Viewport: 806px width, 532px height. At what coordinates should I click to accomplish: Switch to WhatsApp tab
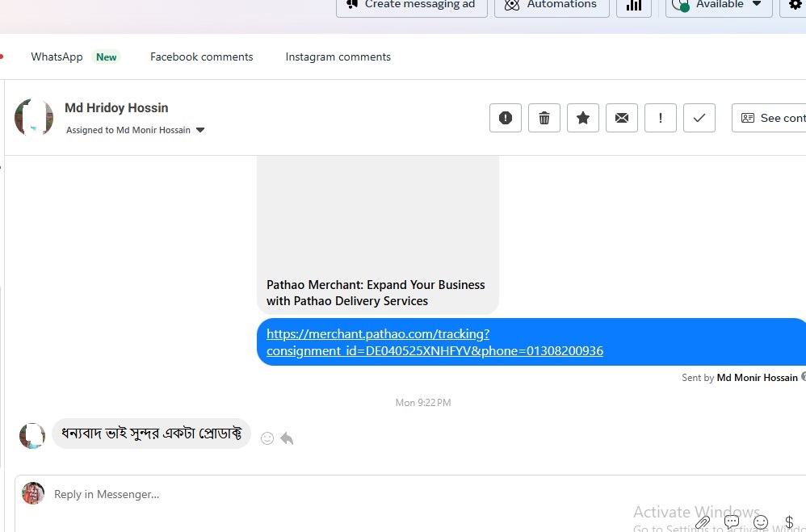tap(57, 57)
